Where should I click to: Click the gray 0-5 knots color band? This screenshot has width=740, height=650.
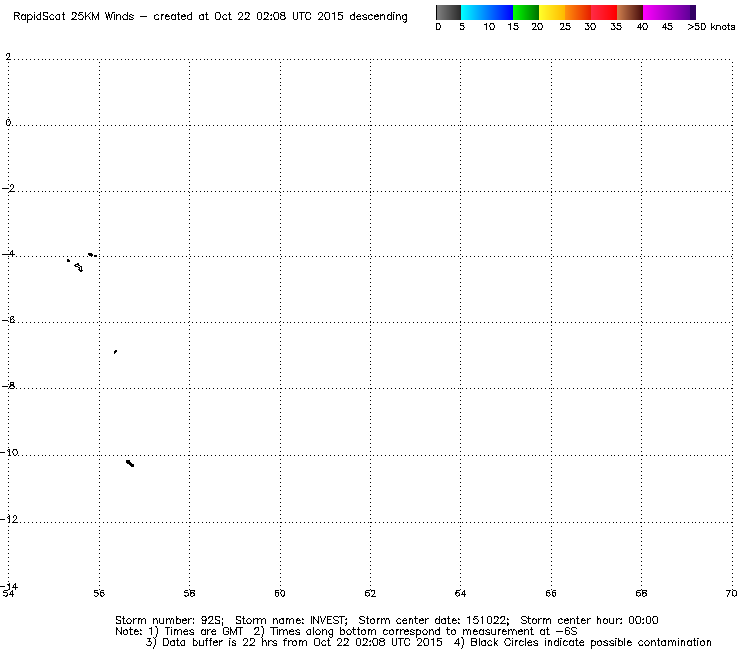(x=448, y=12)
